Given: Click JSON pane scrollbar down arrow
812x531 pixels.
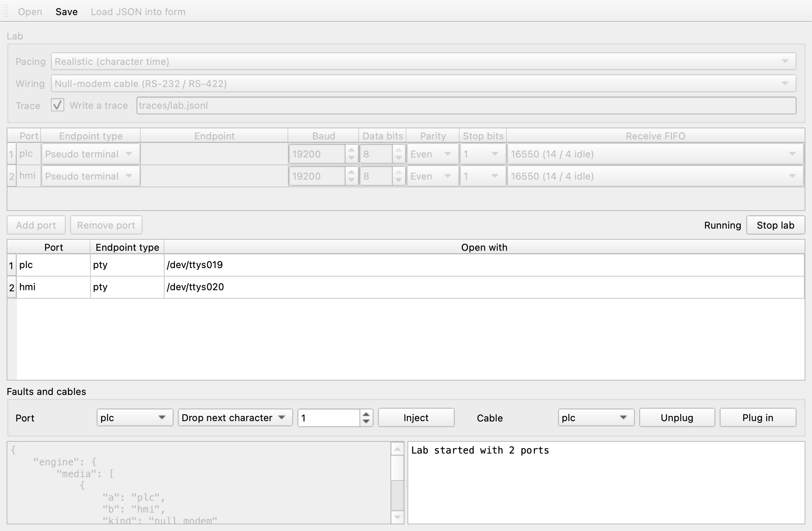Looking at the screenshot, I should [398, 517].
